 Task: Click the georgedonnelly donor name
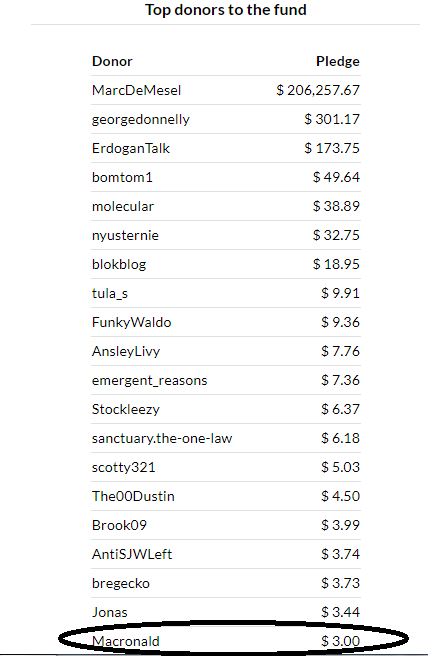141,119
